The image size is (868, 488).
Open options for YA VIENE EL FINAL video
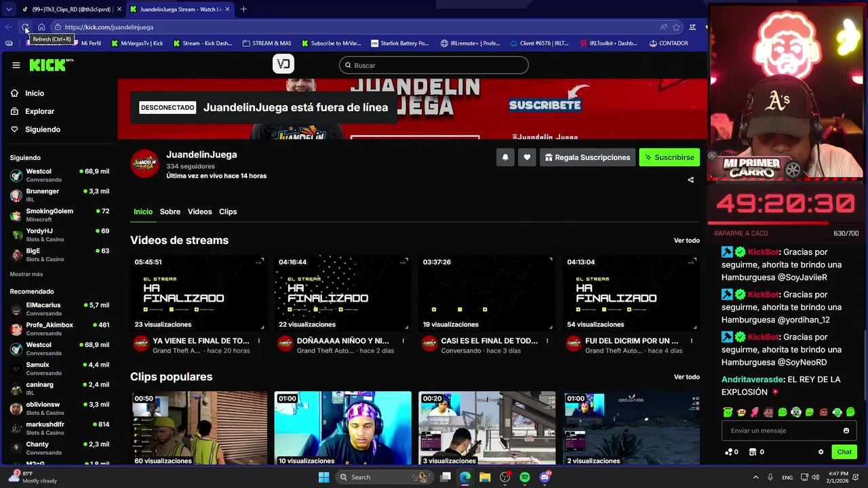pyautogui.click(x=258, y=341)
